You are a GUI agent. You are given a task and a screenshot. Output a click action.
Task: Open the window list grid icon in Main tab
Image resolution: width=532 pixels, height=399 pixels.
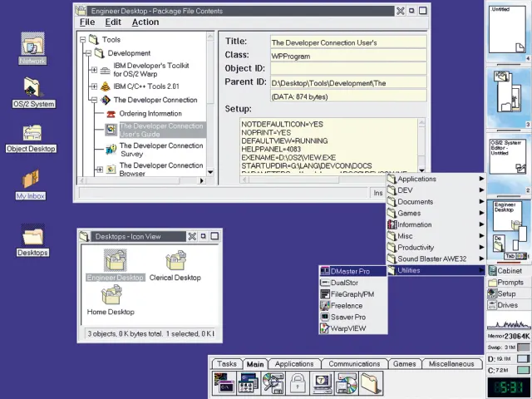[x=249, y=382]
